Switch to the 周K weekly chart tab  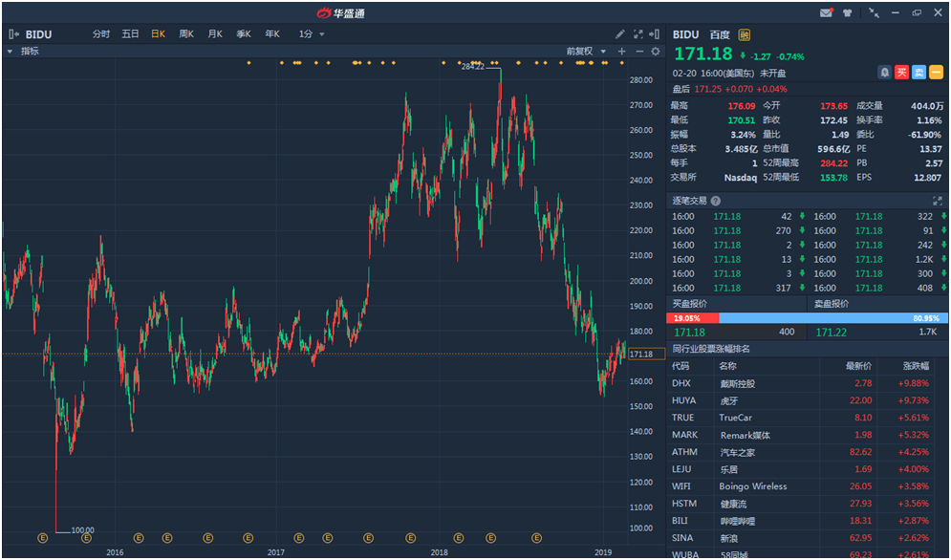coord(186,34)
